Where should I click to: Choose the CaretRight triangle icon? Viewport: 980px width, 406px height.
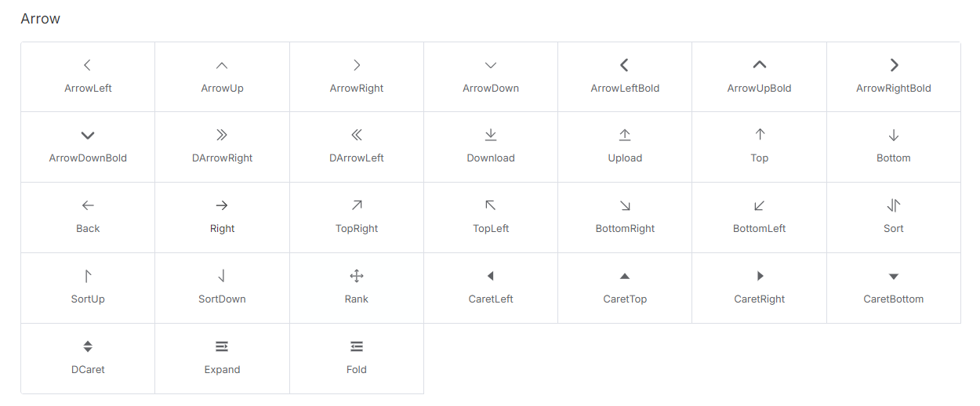point(759,276)
